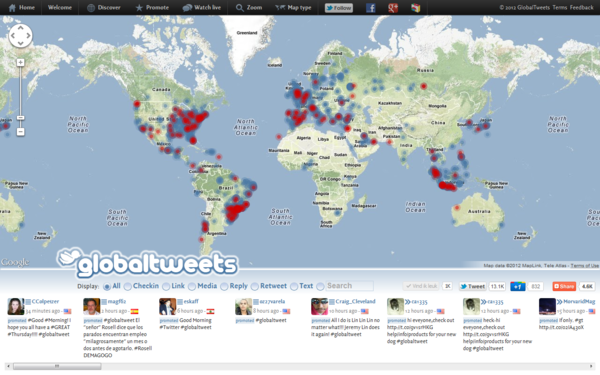Click the promoted tag on CColpetzer's tweet
This screenshot has width=600, height=375.
click(17, 321)
